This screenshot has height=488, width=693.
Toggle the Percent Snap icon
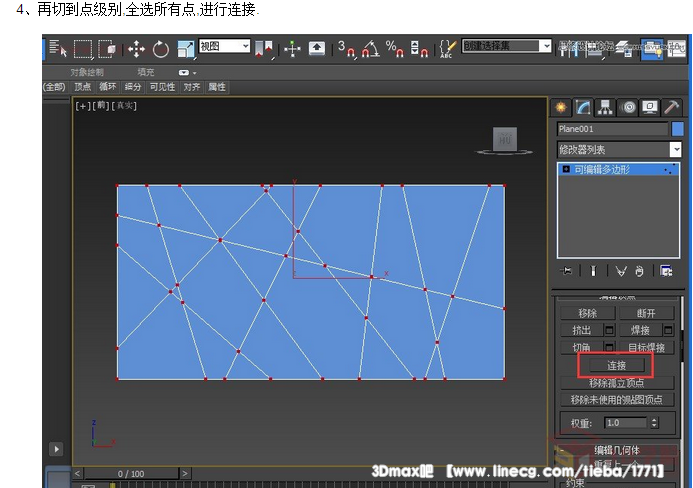(x=394, y=49)
